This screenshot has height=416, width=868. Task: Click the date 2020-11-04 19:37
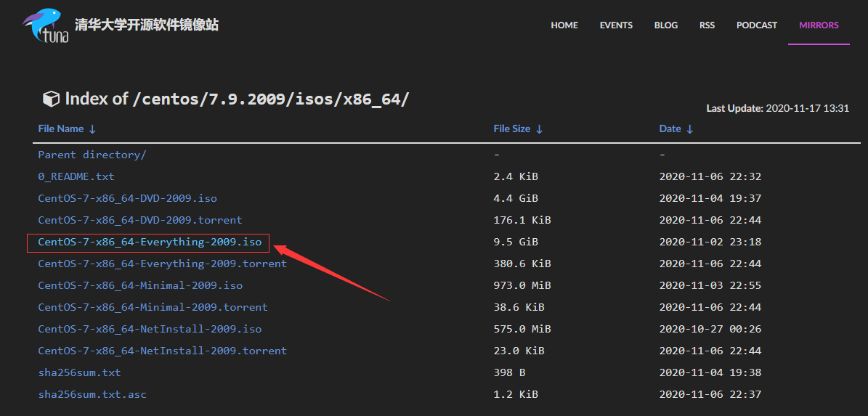710,198
